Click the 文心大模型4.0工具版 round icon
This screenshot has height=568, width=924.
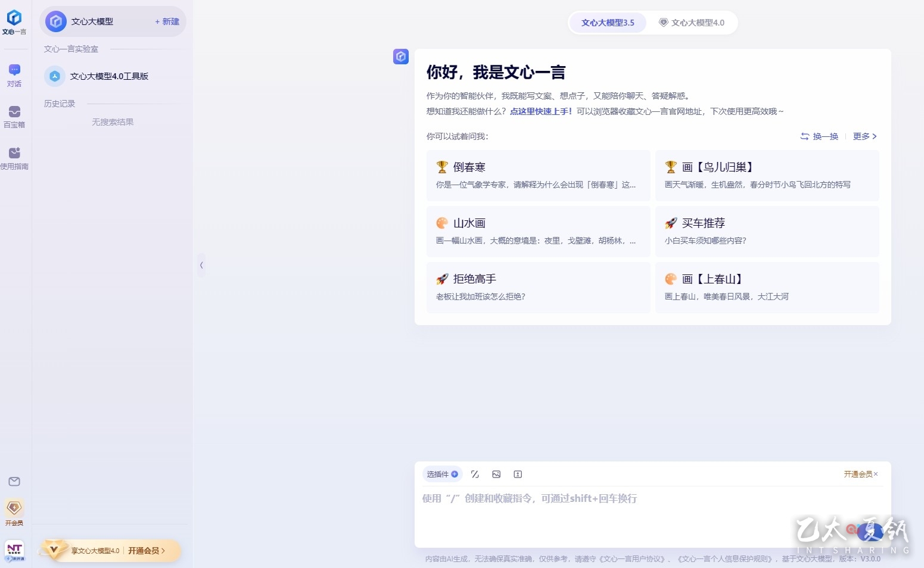(x=55, y=76)
